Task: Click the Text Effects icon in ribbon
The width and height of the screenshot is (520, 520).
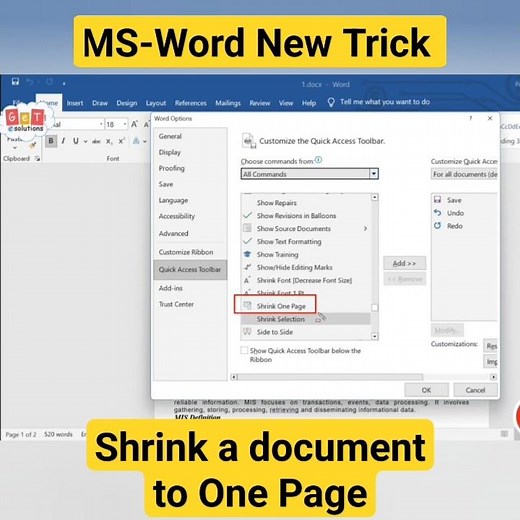Action: (x=136, y=141)
